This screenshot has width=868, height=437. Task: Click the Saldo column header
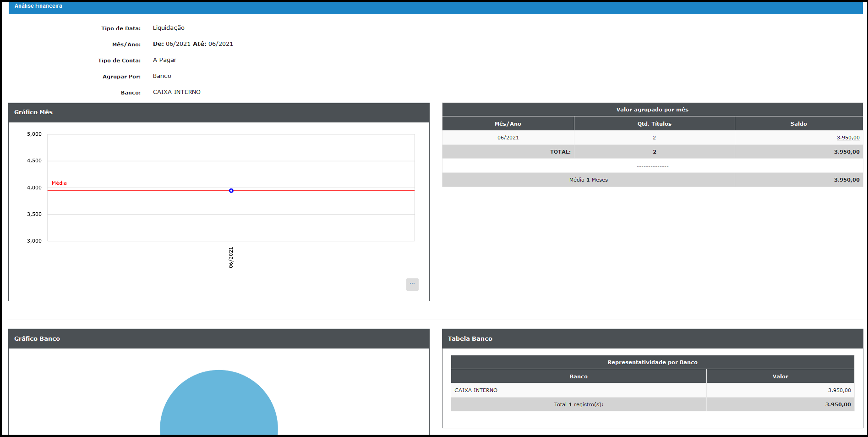coord(799,124)
